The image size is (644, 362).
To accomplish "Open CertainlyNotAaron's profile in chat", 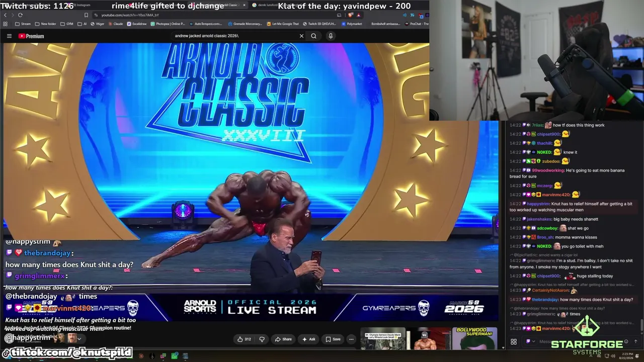I will [550, 291].
